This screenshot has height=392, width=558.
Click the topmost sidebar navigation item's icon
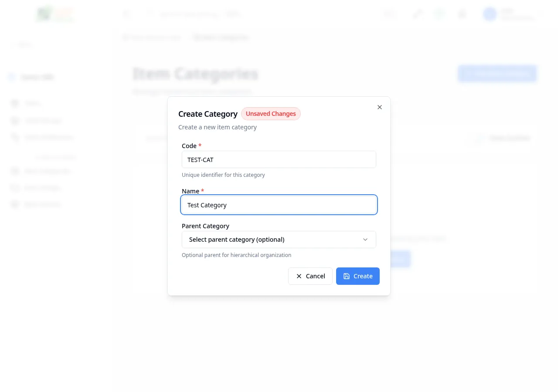[15, 103]
